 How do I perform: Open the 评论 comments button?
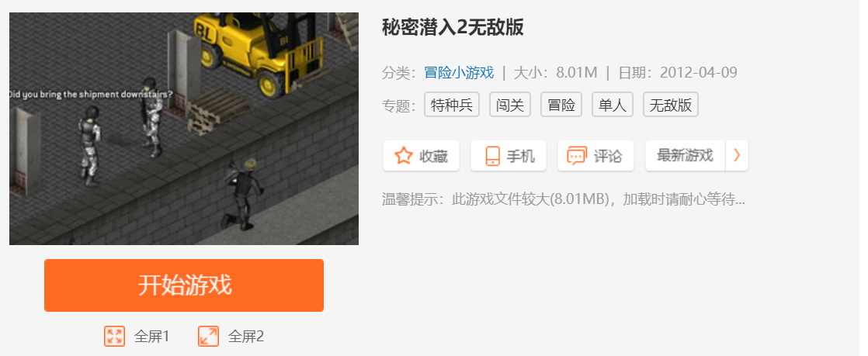595,155
